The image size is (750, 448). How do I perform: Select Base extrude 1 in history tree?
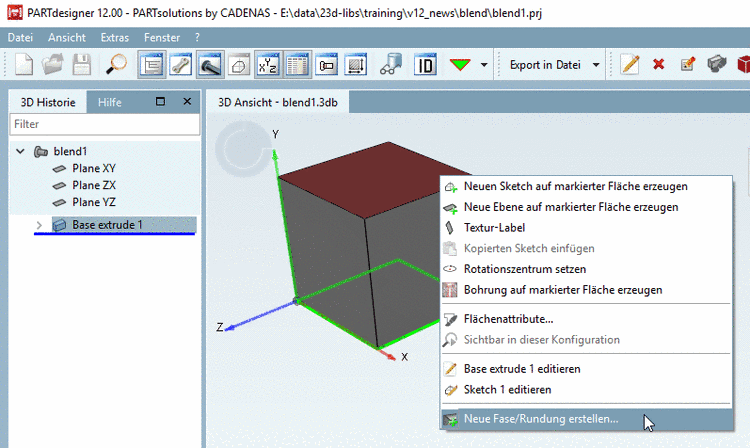click(x=107, y=225)
